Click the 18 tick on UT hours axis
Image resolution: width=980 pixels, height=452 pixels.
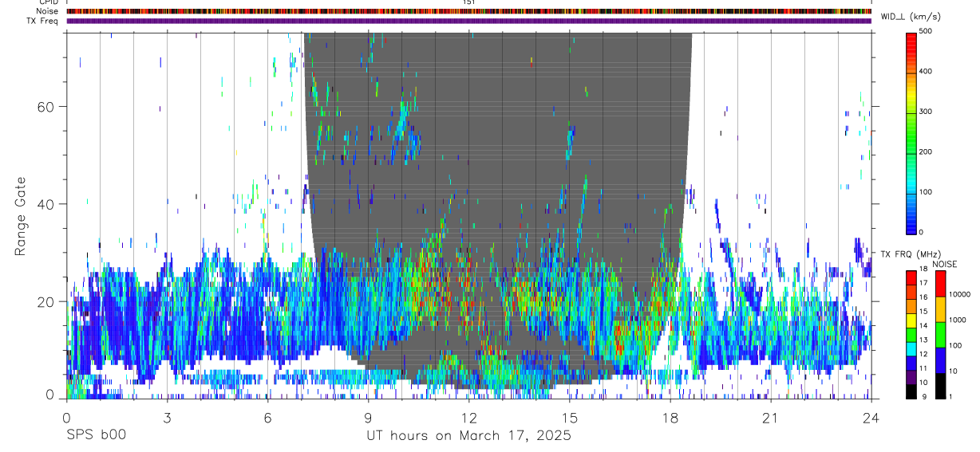pyautogui.click(x=670, y=417)
